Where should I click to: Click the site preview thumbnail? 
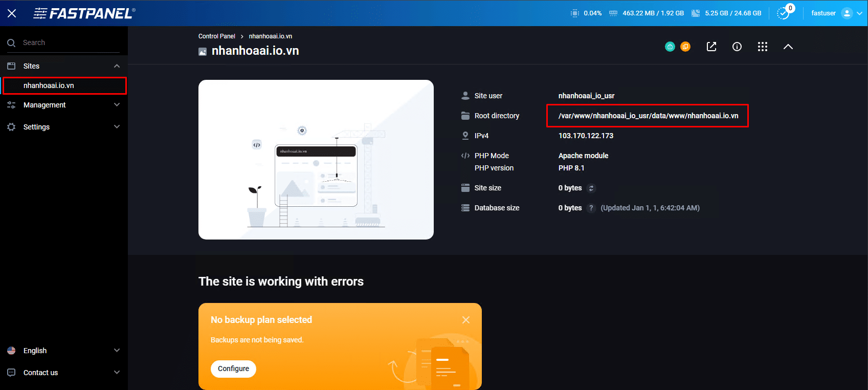click(x=316, y=160)
